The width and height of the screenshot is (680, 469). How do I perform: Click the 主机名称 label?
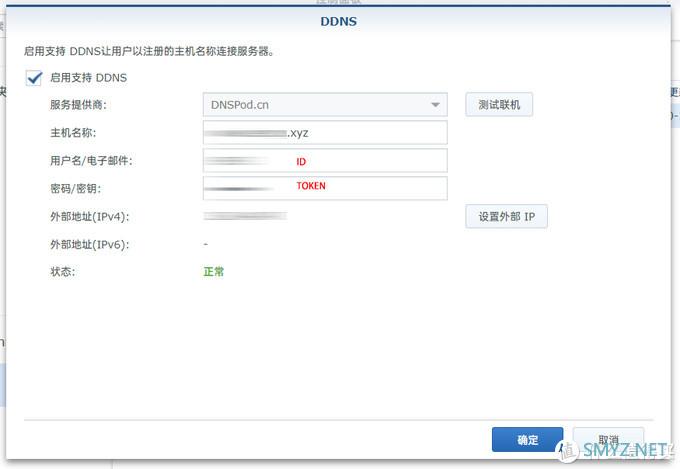[73, 133]
